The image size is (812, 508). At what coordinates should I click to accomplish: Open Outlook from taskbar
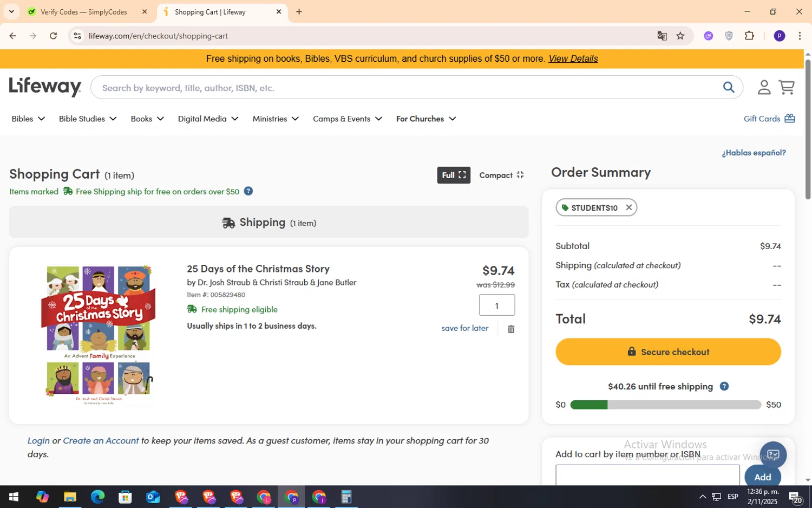click(x=153, y=497)
